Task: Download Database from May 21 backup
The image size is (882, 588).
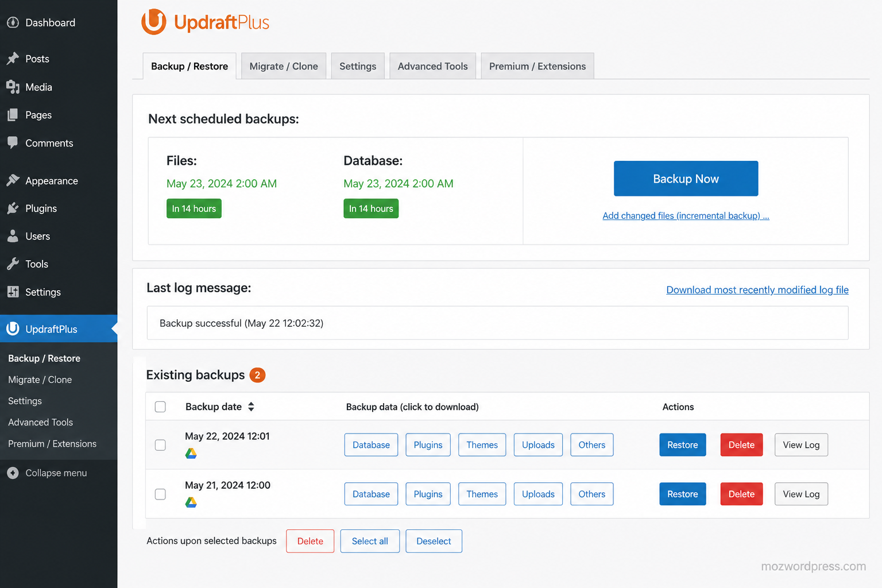Action: click(x=371, y=494)
